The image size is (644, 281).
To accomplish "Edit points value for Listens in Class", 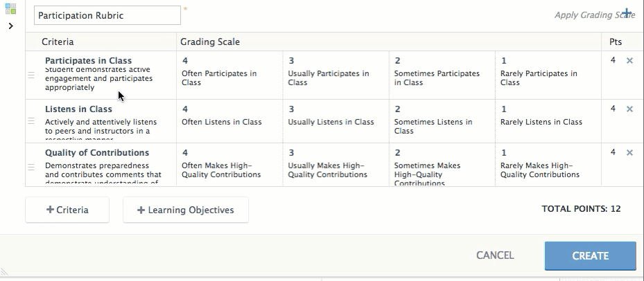I will (613, 109).
